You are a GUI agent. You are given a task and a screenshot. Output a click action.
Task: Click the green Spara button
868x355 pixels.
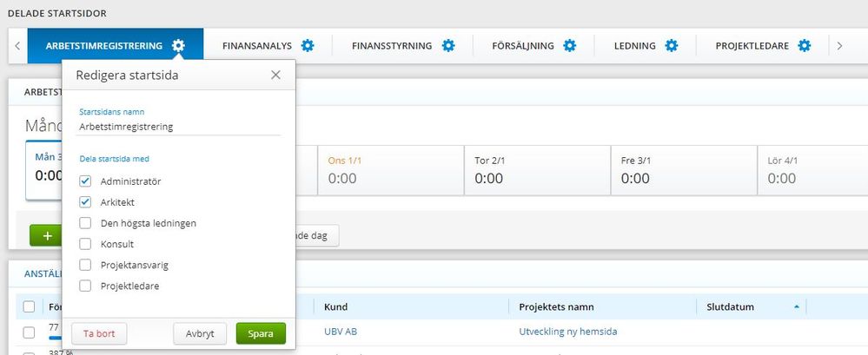point(261,334)
